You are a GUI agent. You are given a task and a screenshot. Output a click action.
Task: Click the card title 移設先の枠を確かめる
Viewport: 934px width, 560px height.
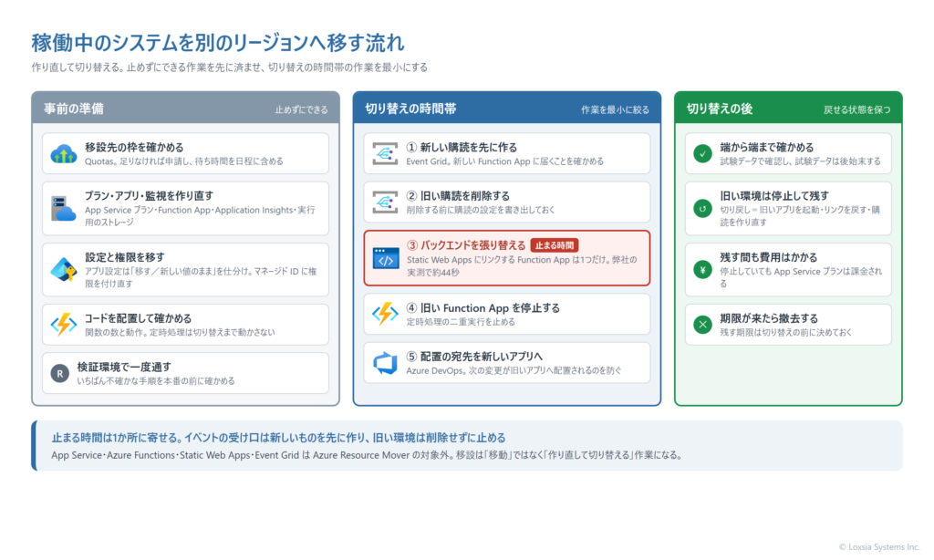tap(134, 147)
